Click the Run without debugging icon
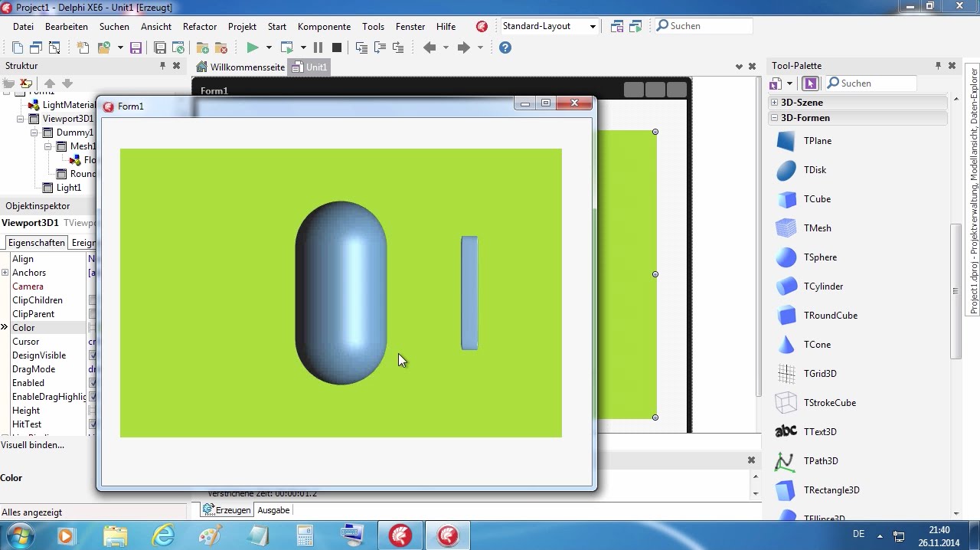This screenshot has width=980, height=550. coord(287,47)
